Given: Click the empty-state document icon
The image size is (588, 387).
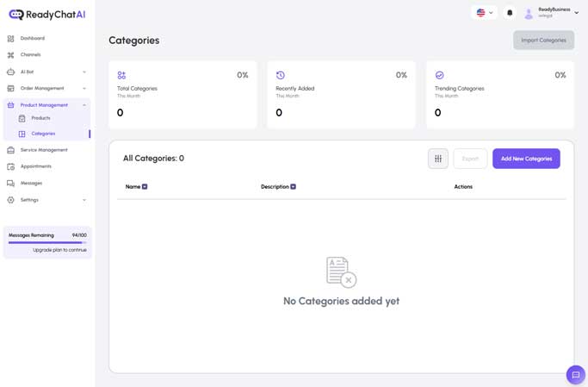Looking at the screenshot, I should click(x=341, y=272).
